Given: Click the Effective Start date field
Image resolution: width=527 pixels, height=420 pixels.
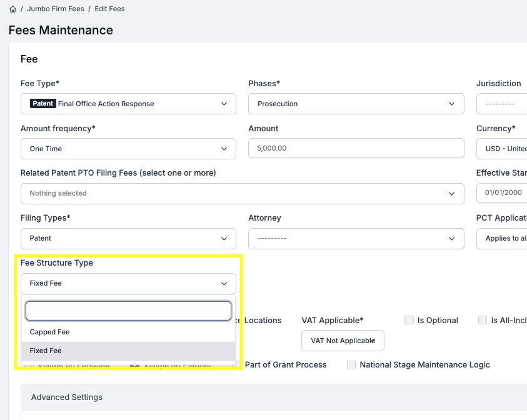Looking at the screenshot, I should [x=502, y=194].
